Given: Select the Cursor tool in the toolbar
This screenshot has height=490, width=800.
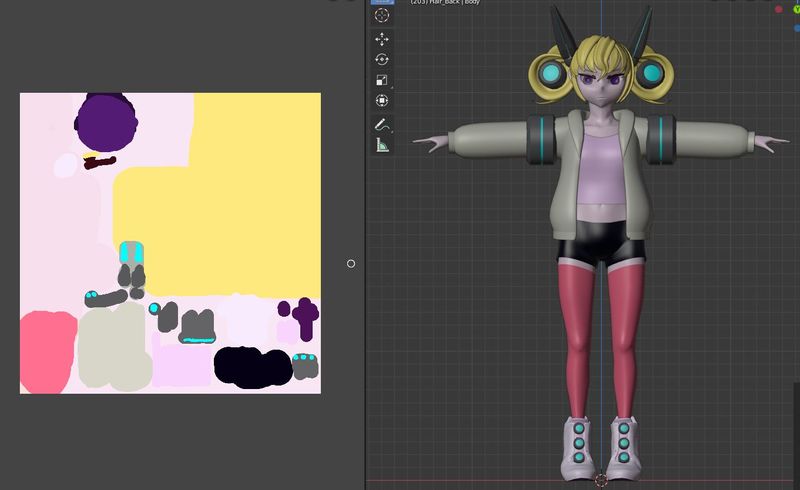Looking at the screenshot, I should 381,15.
